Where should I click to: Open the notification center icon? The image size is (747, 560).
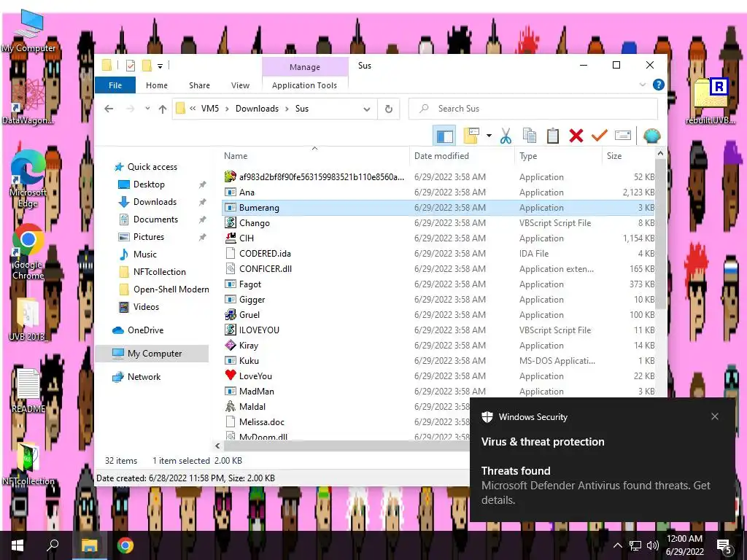point(724,546)
